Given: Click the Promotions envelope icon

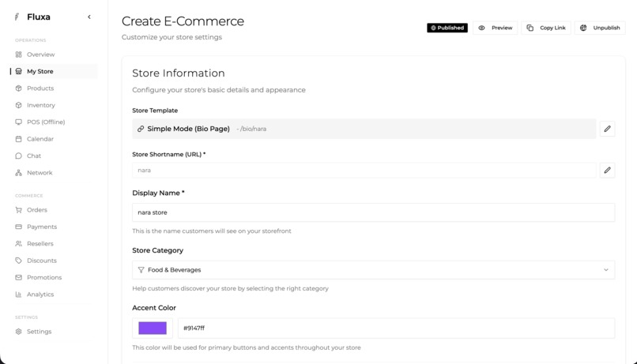Looking at the screenshot, I should (18, 277).
